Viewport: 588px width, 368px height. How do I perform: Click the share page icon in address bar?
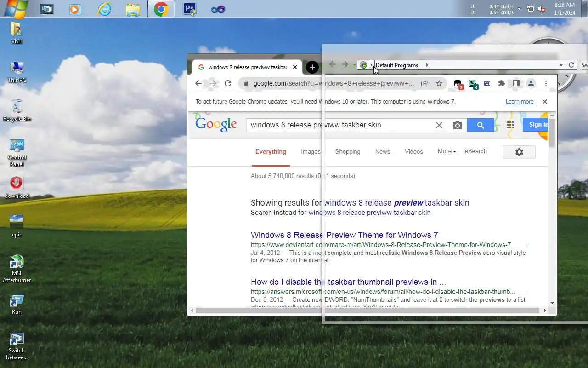(x=424, y=83)
